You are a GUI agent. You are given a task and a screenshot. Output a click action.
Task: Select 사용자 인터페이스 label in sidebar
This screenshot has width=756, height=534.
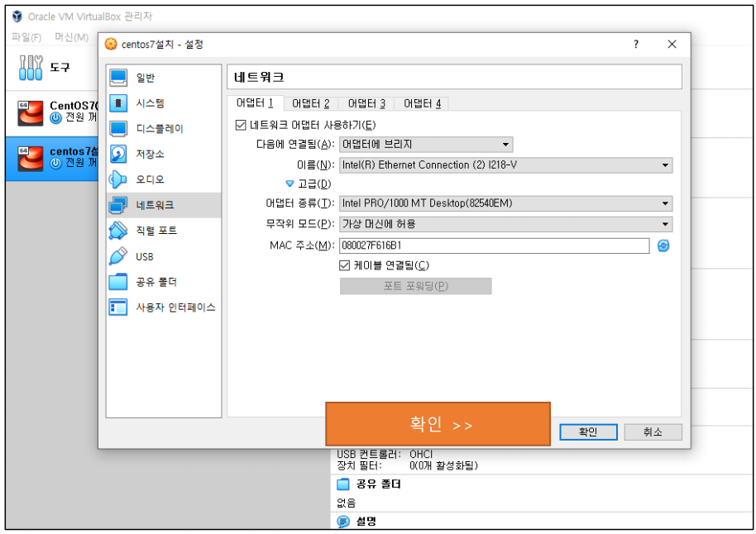(x=175, y=308)
